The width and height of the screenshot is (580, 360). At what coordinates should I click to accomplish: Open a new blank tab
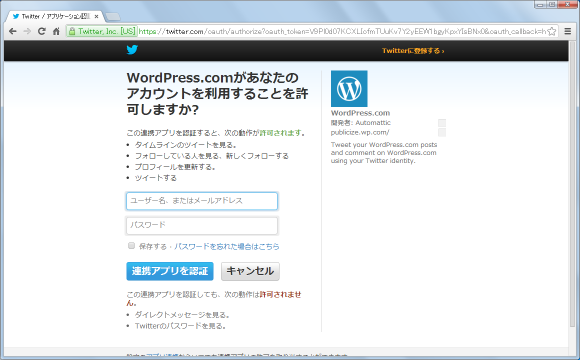(112, 17)
